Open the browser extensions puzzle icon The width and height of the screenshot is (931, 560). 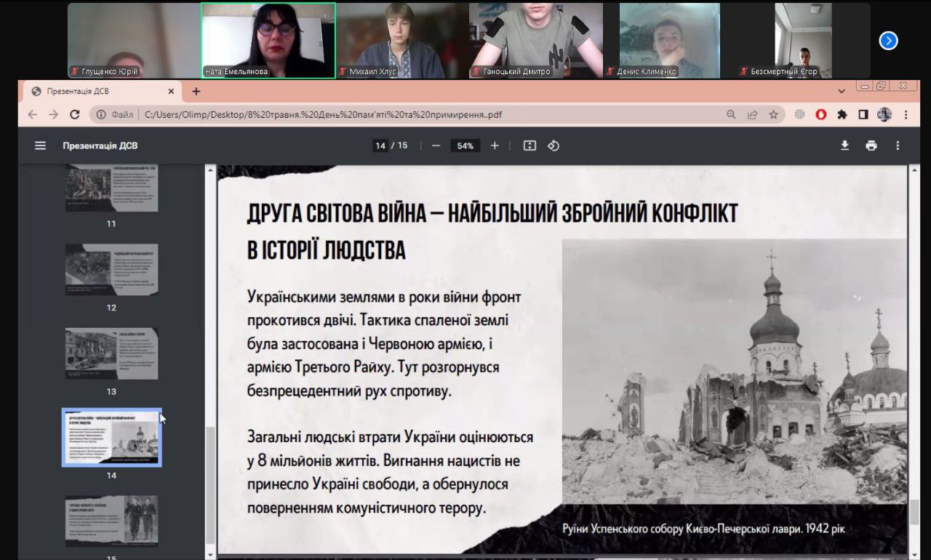pyautogui.click(x=842, y=114)
